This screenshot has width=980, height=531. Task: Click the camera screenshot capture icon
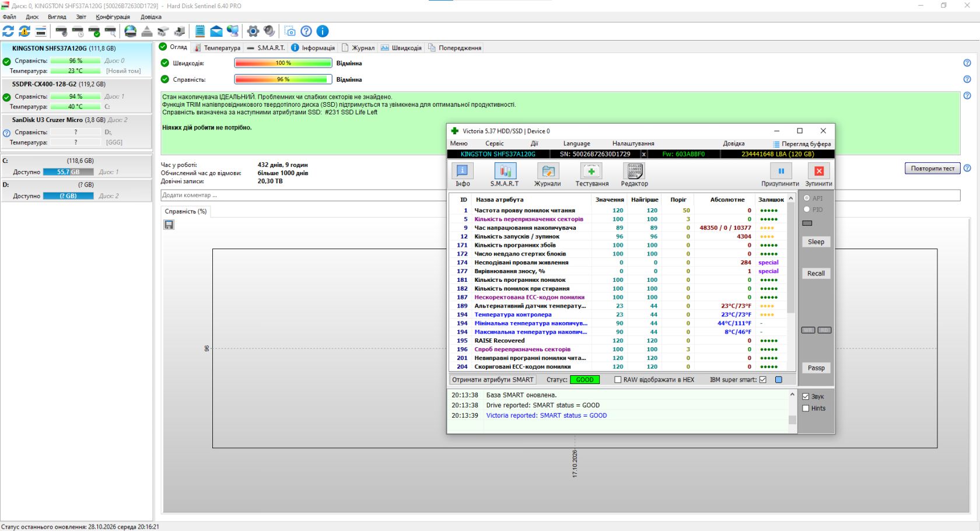(x=290, y=32)
